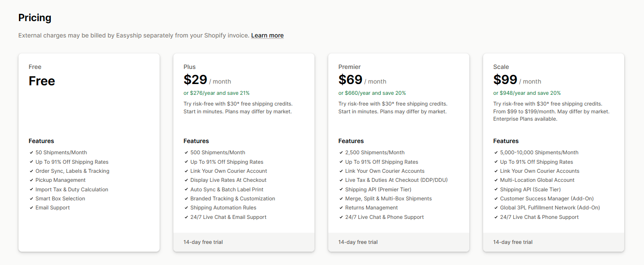644x265 pixels.
Task: Click the checkmark beside Branded Tracking & Customization
Action: 186,199
